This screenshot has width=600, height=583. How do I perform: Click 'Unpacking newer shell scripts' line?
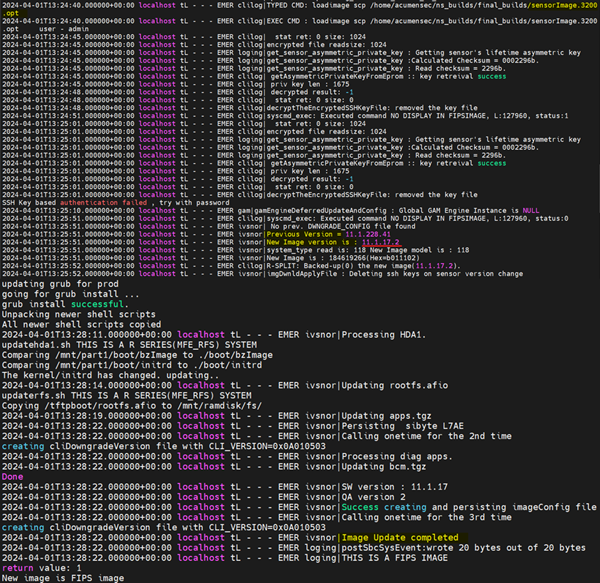pos(78,314)
